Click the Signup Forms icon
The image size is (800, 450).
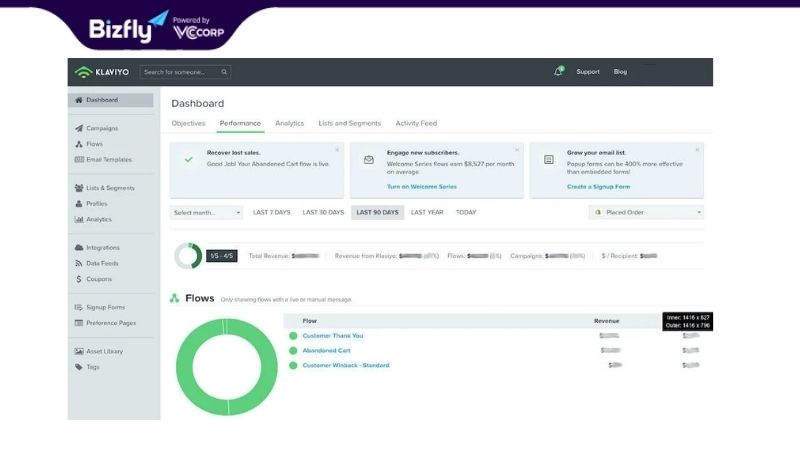(x=79, y=307)
